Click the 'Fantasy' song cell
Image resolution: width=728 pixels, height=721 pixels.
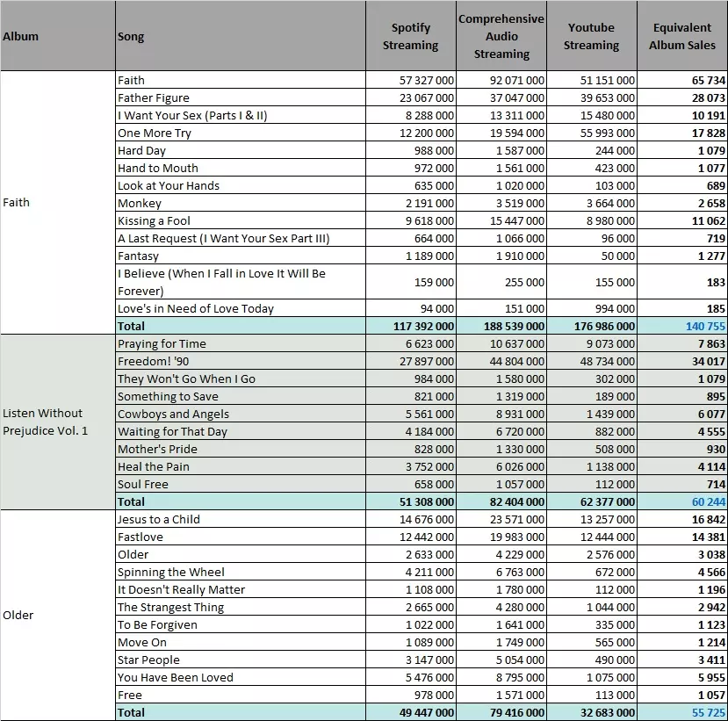(241, 256)
